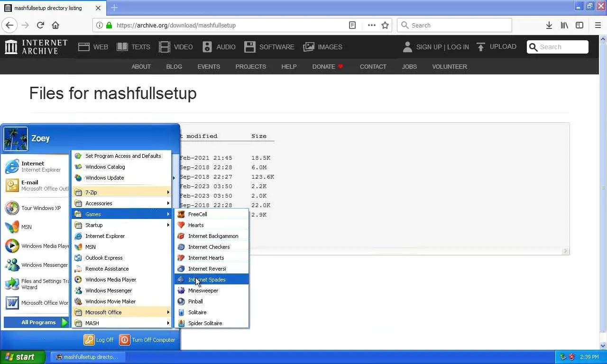The width and height of the screenshot is (607, 364).
Task: Expand the 7-Zip program folder
Action: pyautogui.click(x=121, y=192)
